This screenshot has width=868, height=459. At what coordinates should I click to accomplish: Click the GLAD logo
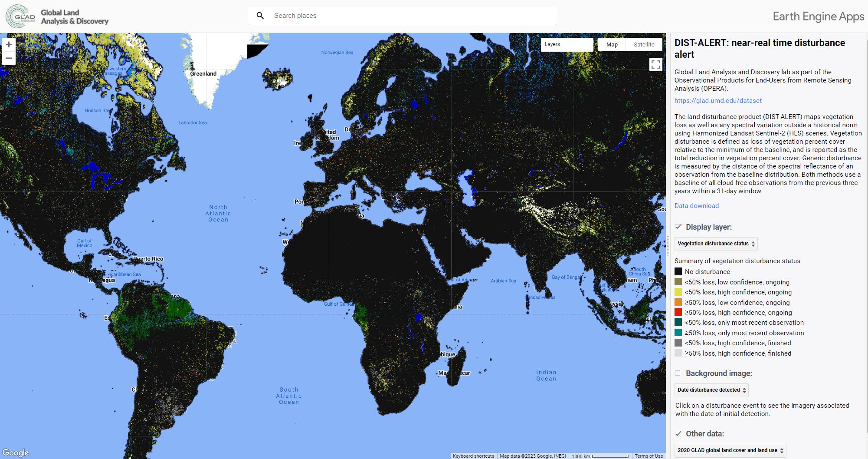(x=20, y=17)
